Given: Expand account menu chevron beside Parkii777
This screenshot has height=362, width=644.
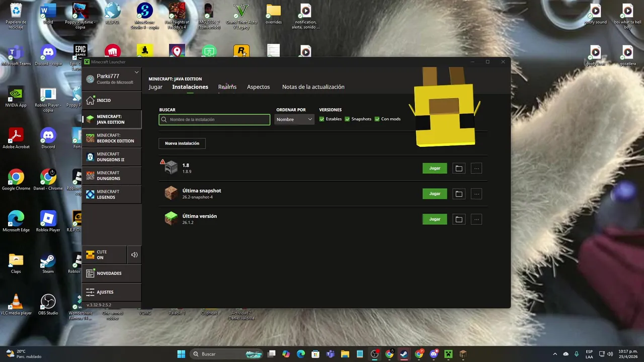Looking at the screenshot, I should (136, 72).
